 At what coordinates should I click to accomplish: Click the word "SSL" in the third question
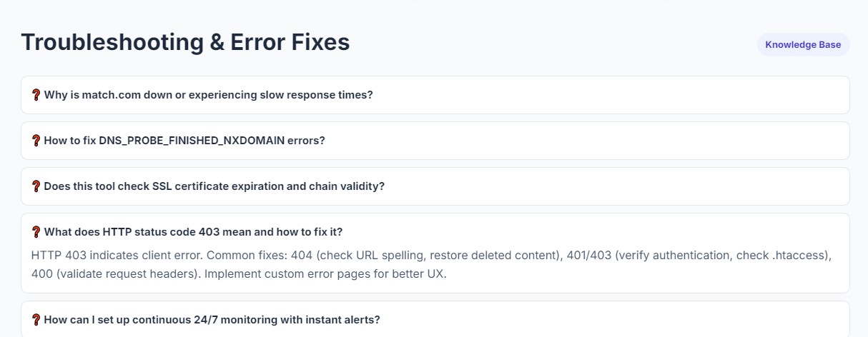point(162,186)
